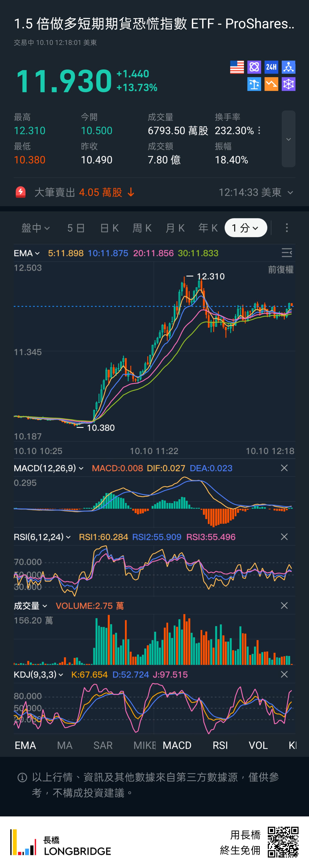Open the 1分 interval dropdown
The height and width of the screenshot is (868, 309).
coord(245,228)
